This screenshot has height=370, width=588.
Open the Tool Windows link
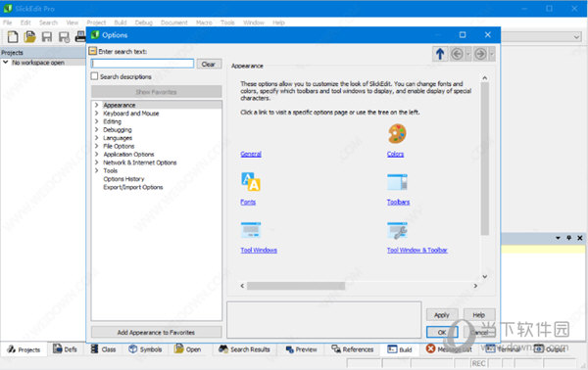[259, 250]
